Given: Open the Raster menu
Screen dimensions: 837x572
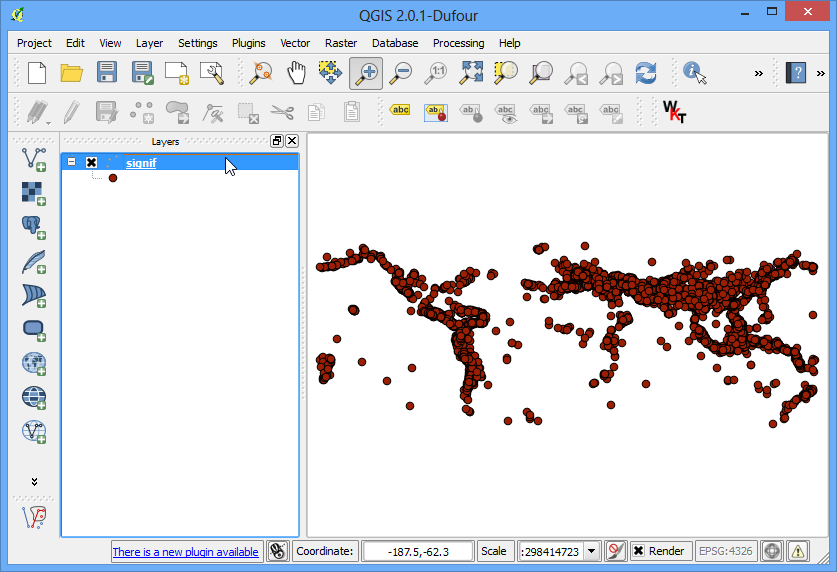Looking at the screenshot, I should [x=341, y=43].
